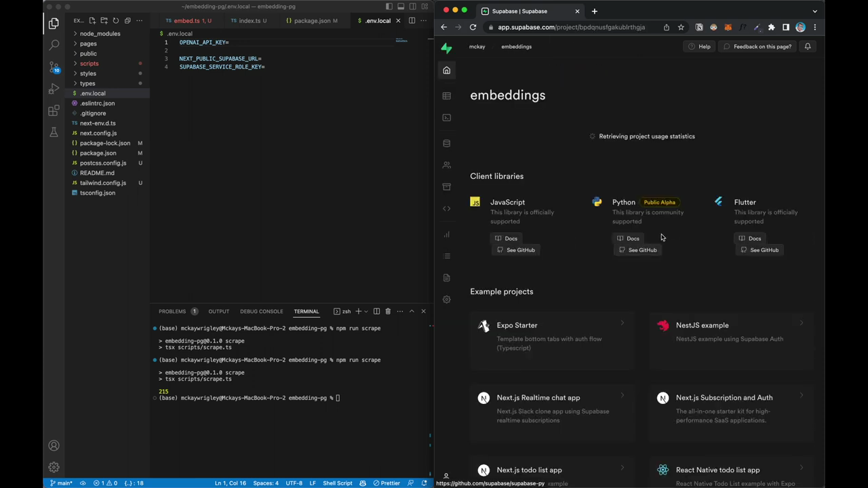The image size is (868, 488).
Task: Bookmark this page with star icon
Action: 681,27
